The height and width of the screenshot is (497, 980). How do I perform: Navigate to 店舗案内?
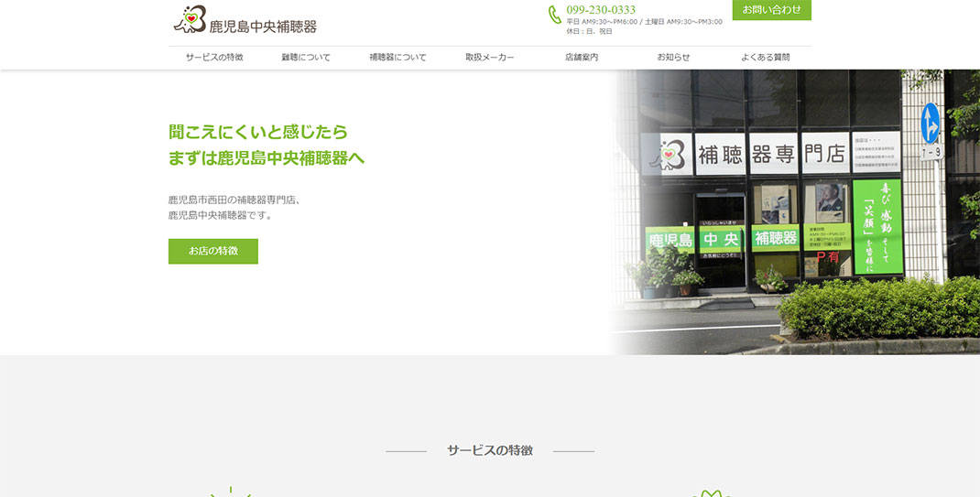coord(582,58)
